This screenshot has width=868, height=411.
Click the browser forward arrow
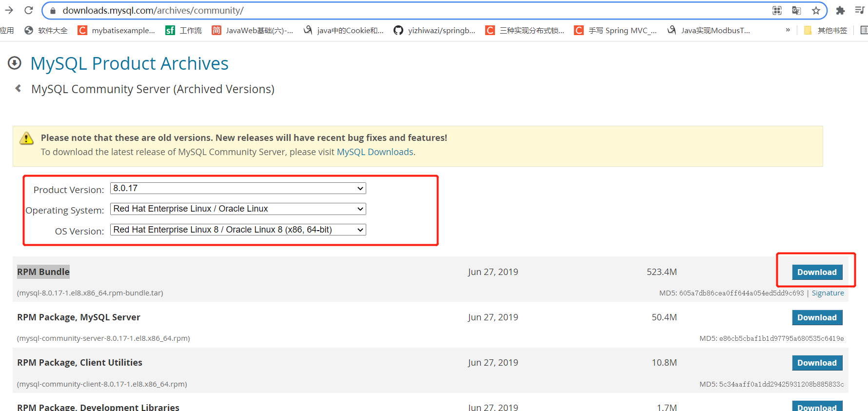(x=9, y=10)
